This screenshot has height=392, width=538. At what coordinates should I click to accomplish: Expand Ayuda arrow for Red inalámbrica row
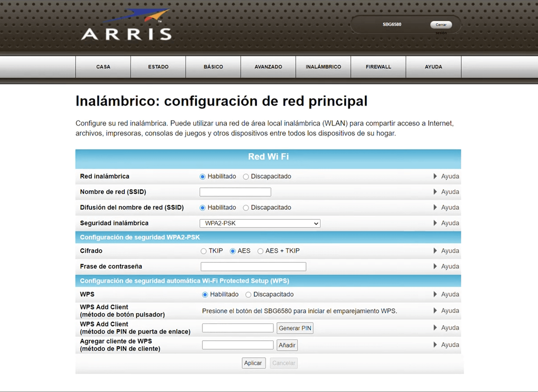point(435,176)
